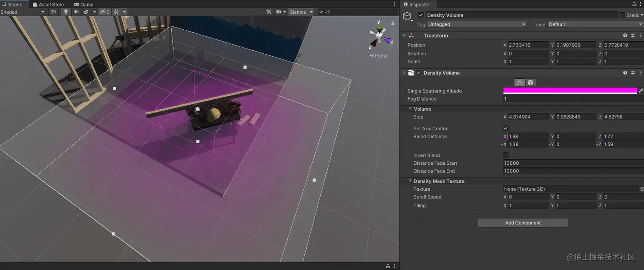
Task: Click the hidden objects visibility icon showing 0
Action: pos(105,12)
